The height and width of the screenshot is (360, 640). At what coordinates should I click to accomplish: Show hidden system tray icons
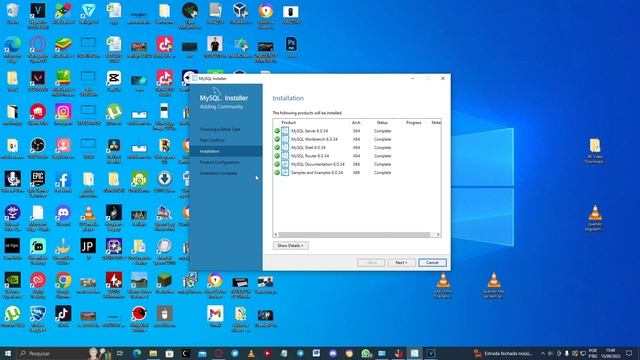542,353
